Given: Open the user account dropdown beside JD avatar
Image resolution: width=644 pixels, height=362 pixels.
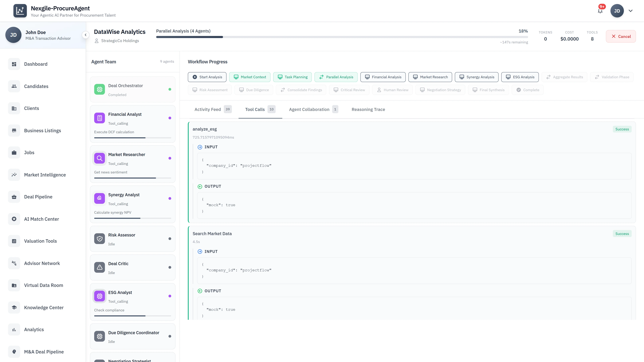Looking at the screenshot, I should tap(631, 11).
